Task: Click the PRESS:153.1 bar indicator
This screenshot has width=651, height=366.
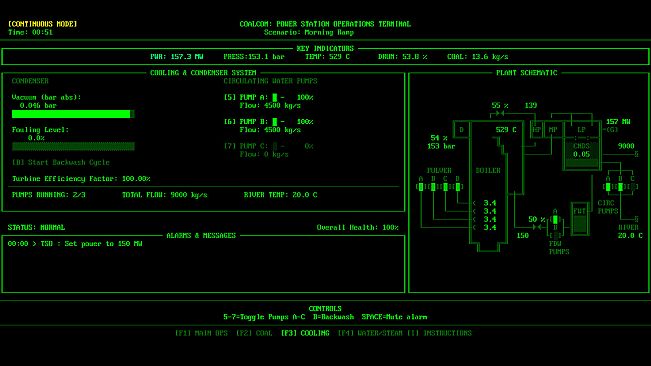Action: [x=254, y=56]
